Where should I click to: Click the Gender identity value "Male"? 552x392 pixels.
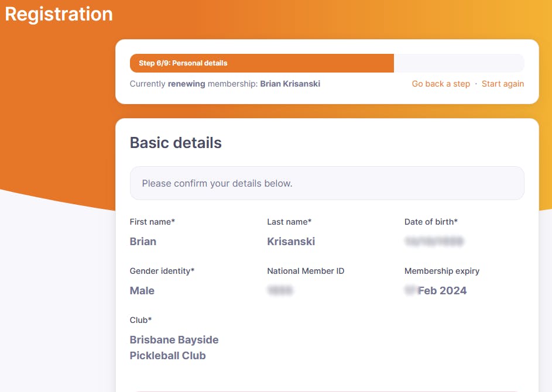click(142, 291)
